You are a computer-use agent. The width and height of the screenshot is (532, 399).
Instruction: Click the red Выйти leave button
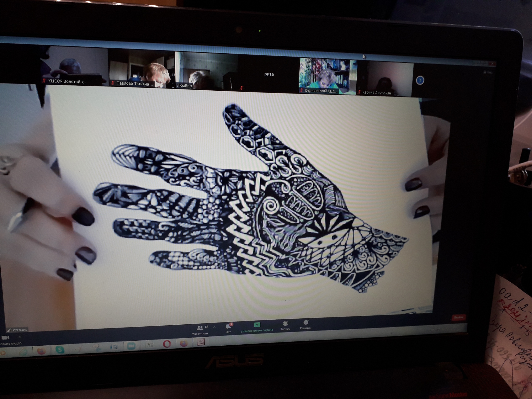tap(458, 318)
